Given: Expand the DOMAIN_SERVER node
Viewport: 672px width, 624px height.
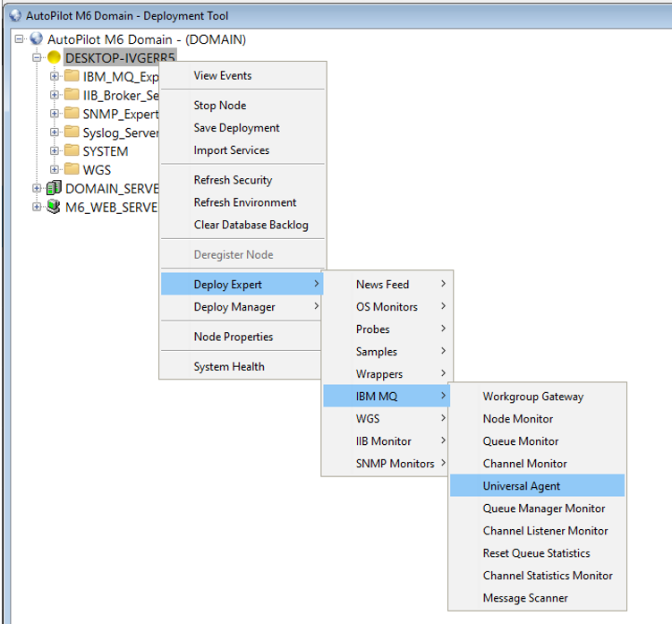Looking at the screenshot, I should click(37, 188).
